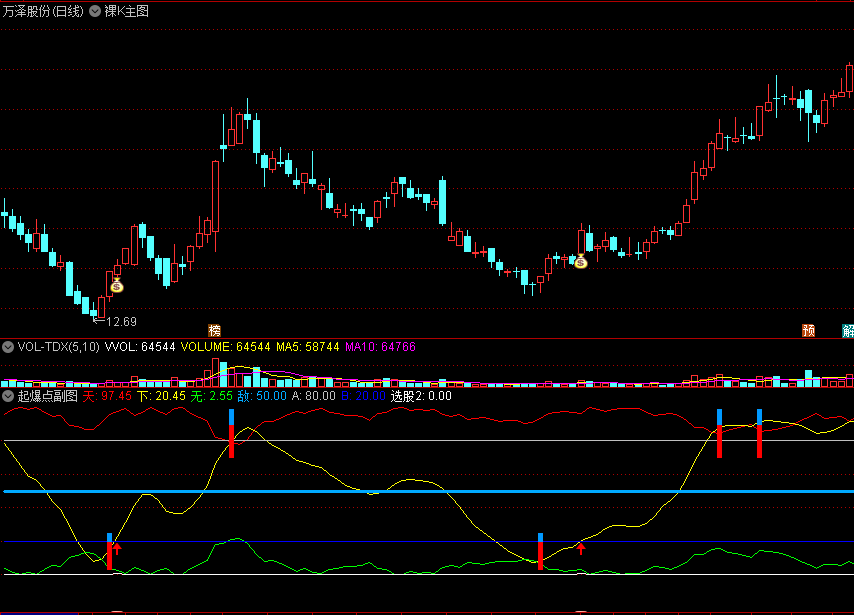Screen dimensions: 854x615
Task: Click the 12.69 low price label
Action: coord(121,322)
